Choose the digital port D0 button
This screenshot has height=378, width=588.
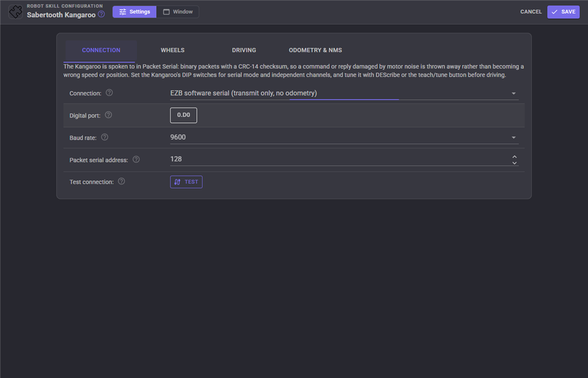tap(183, 115)
